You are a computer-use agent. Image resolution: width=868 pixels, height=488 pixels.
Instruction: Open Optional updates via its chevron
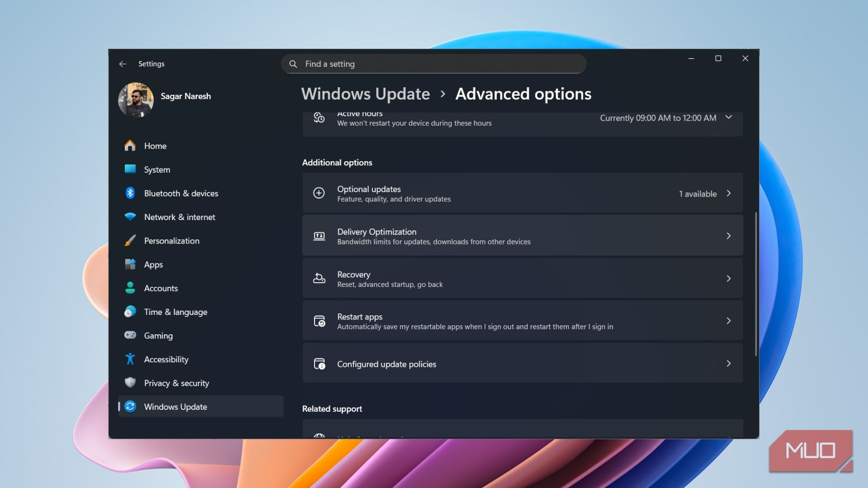click(729, 193)
